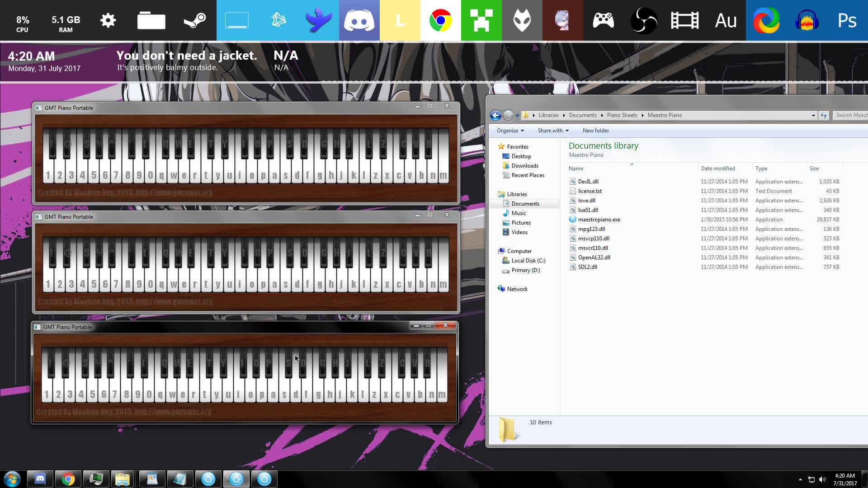
Task: Click settings gear in launcher bar
Action: pyautogui.click(x=108, y=20)
